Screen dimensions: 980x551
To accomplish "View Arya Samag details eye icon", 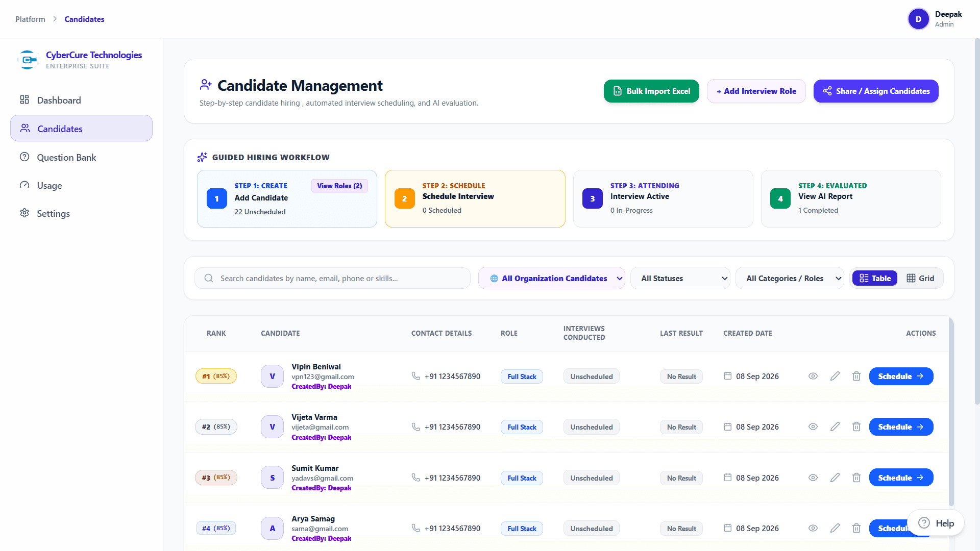I will click(x=813, y=528).
